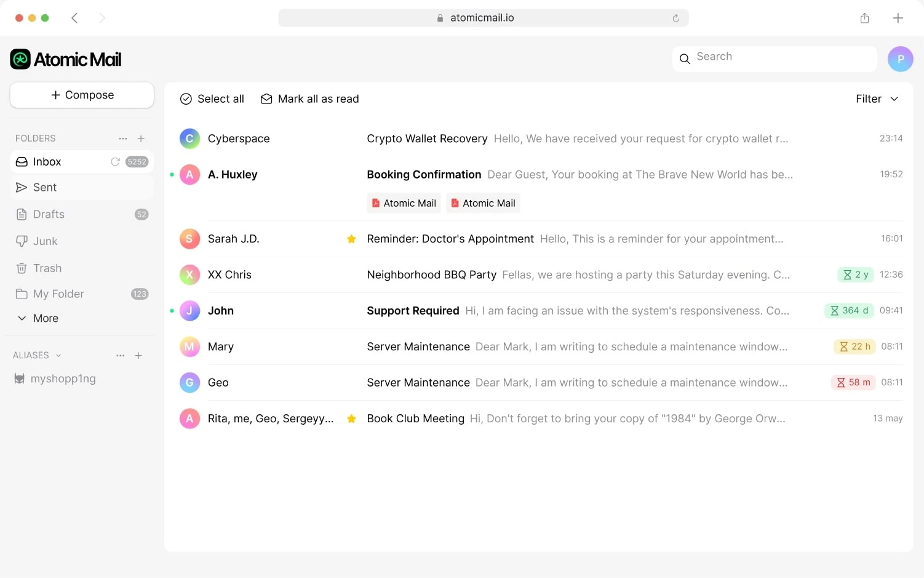Click the 58 m expiration badge

[853, 383]
